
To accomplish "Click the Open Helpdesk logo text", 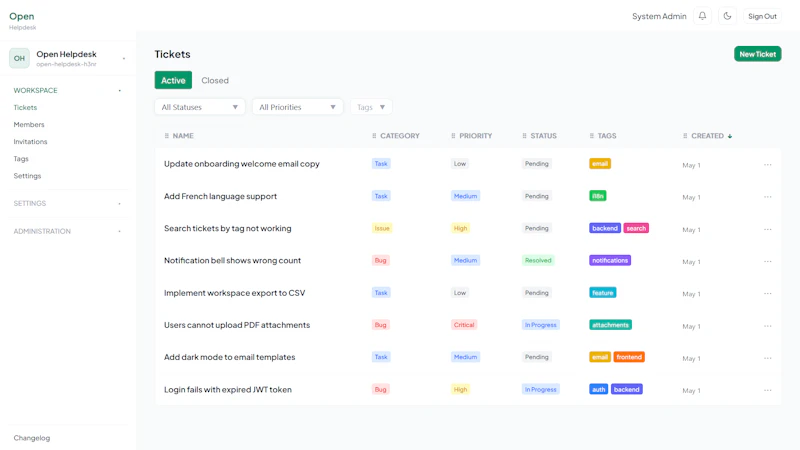I will [22, 20].
